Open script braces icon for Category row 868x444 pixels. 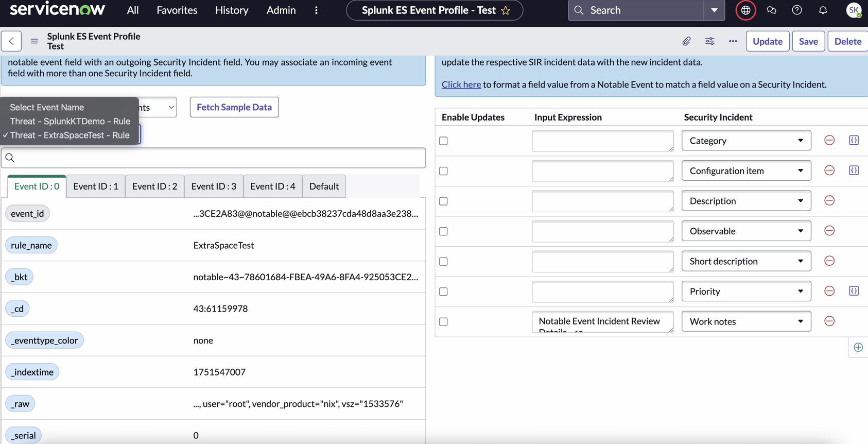(854, 140)
